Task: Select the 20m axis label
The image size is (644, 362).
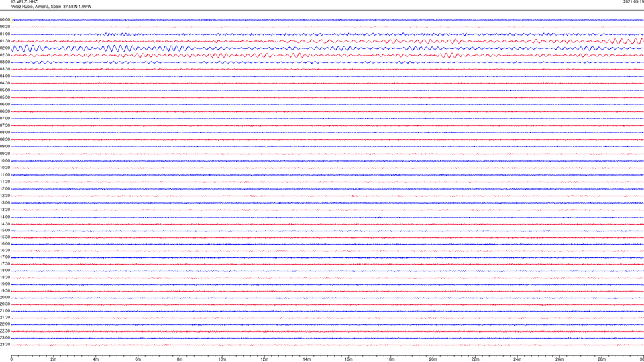Action: [x=433, y=359]
